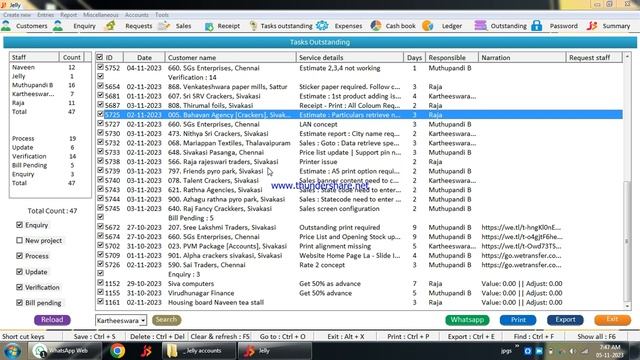Enable the New project filter checkbox
Image resolution: width=640 pixels, height=360 pixels.
[x=19, y=240]
